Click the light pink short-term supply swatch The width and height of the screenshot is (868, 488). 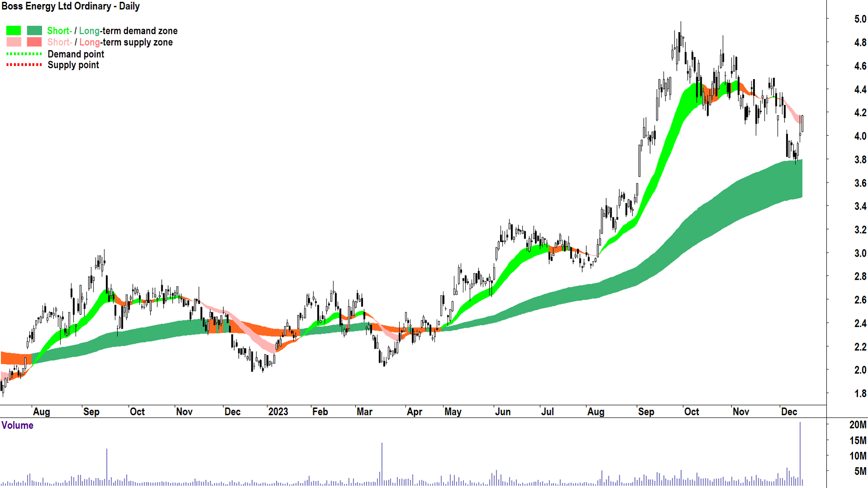tap(14, 42)
